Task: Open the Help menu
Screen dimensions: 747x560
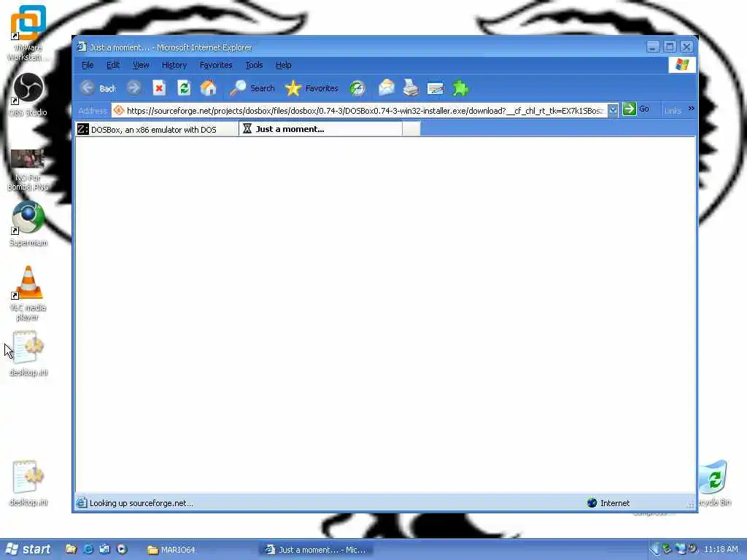Action: [x=284, y=65]
